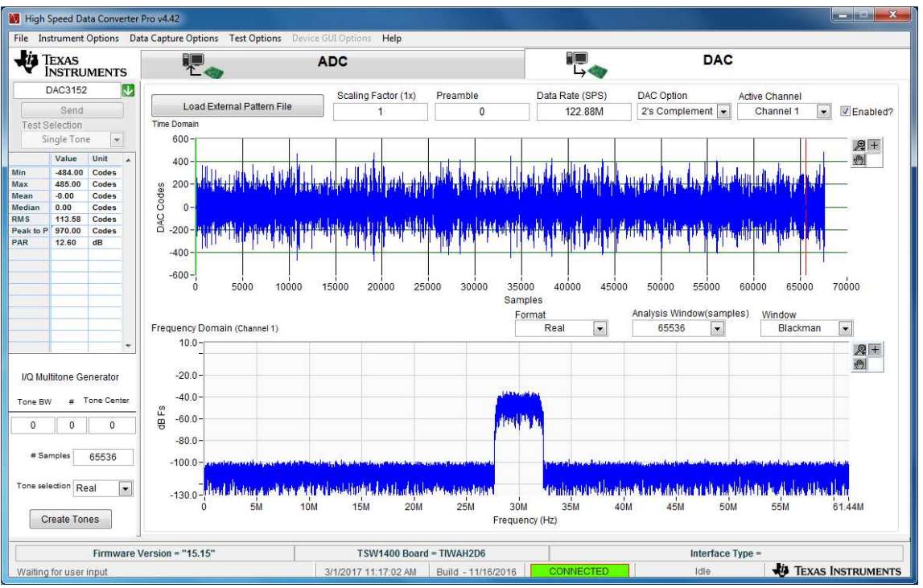This screenshot has width=923, height=588.
Task: Open the DAC Option 2's Complement dropdown
Action: [x=723, y=112]
